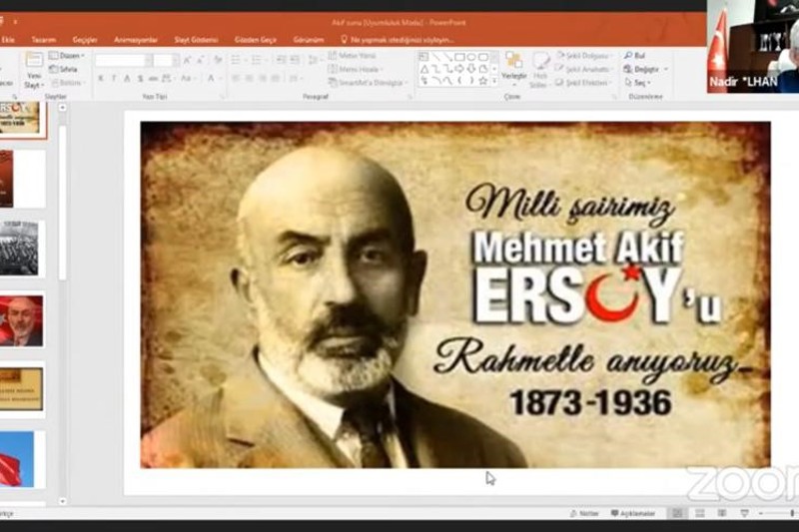Viewport: 799px width, 532px height.
Task: Click the Şekil Dolgusu (Shape Fill) button
Action: 582,56
